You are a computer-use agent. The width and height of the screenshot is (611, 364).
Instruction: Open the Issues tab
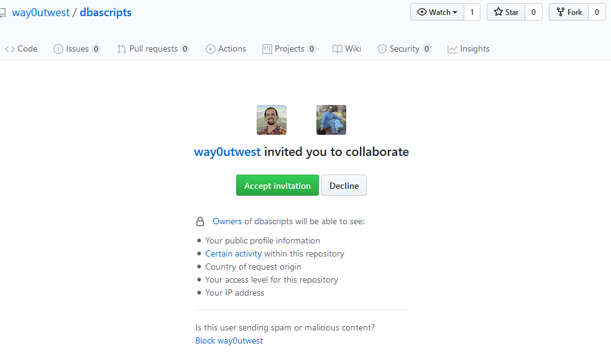[x=77, y=48]
